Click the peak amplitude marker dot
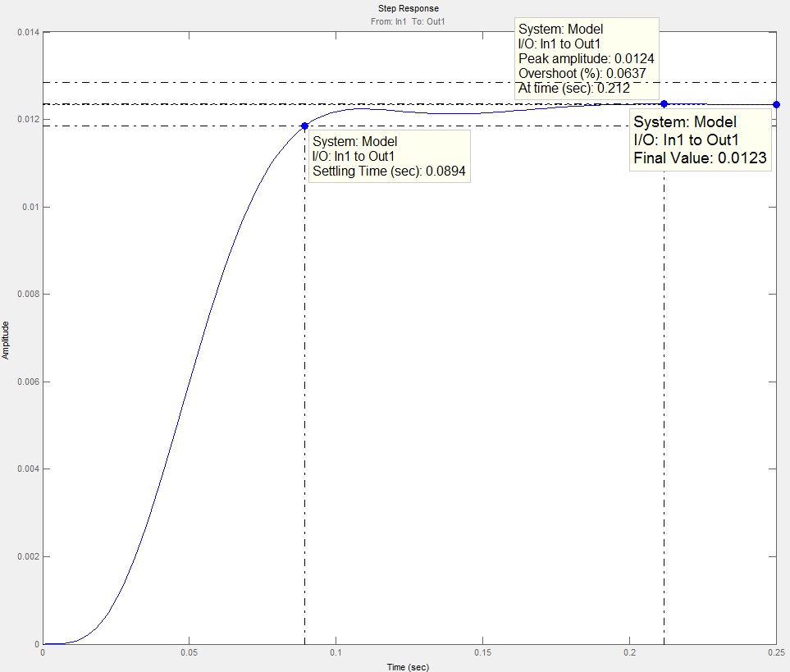The image size is (790, 672). (x=664, y=103)
